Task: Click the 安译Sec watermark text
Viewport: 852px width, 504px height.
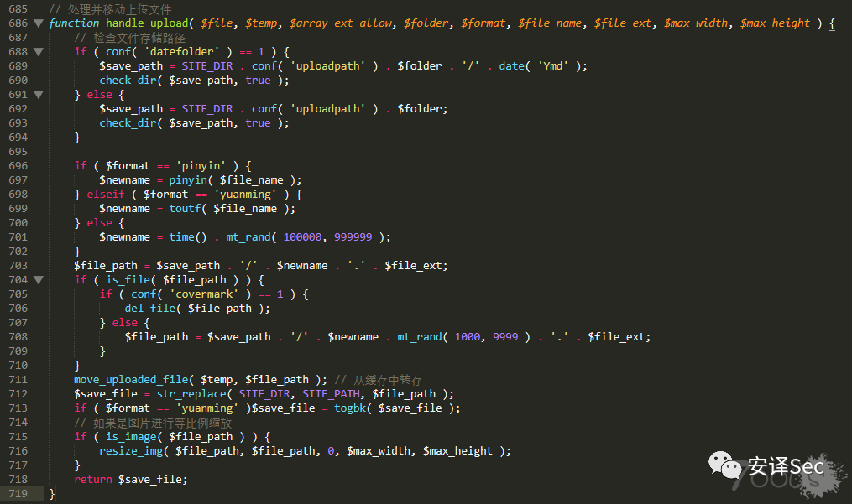Action: pos(785,466)
